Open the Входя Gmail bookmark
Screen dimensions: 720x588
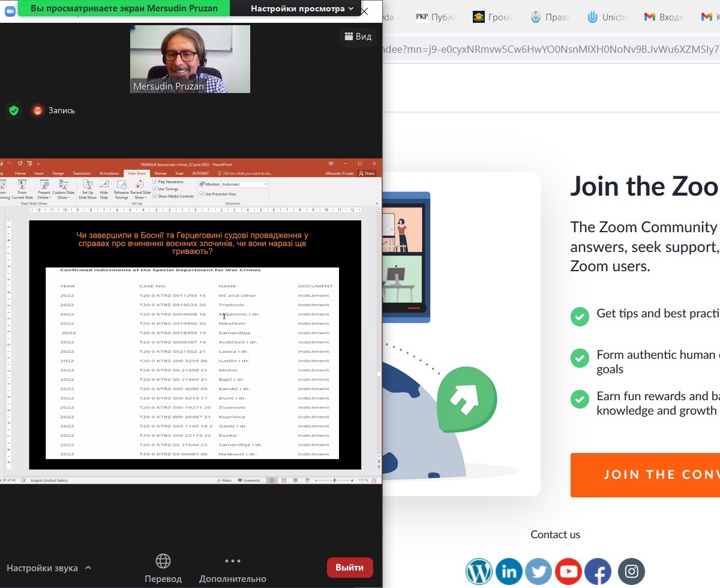[664, 17]
